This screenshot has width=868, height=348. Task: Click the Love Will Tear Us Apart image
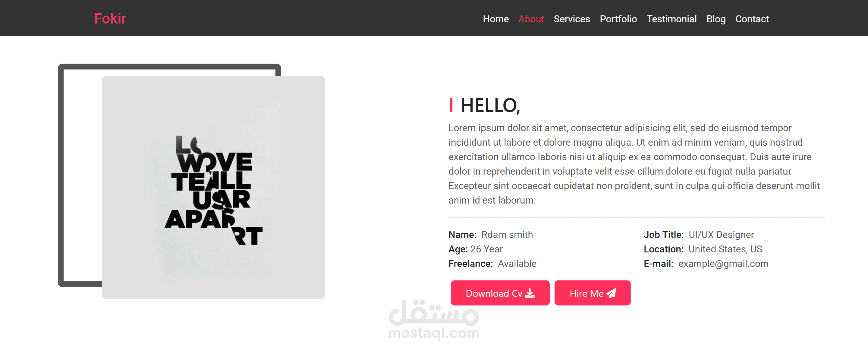[x=213, y=188]
